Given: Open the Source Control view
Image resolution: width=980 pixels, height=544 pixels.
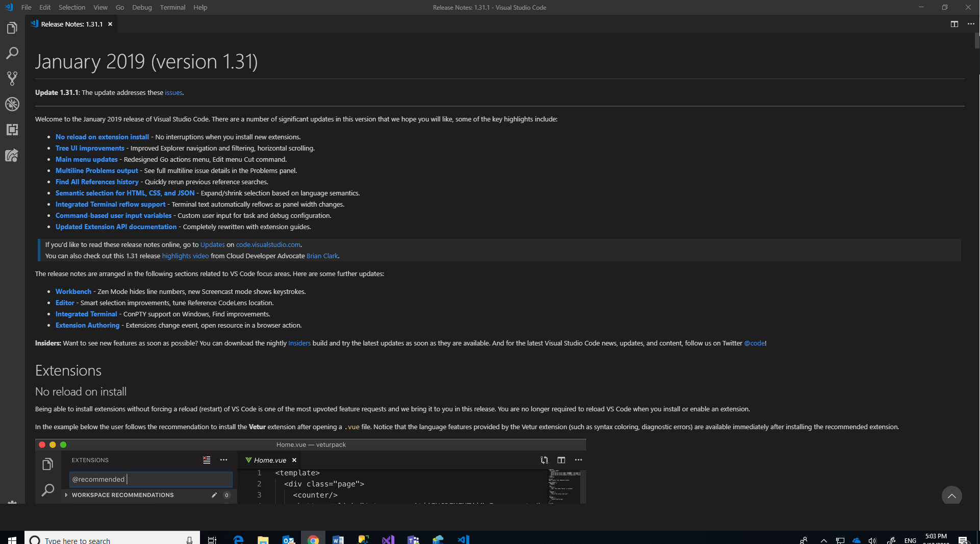Looking at the screenshot, I should (12, 78).
